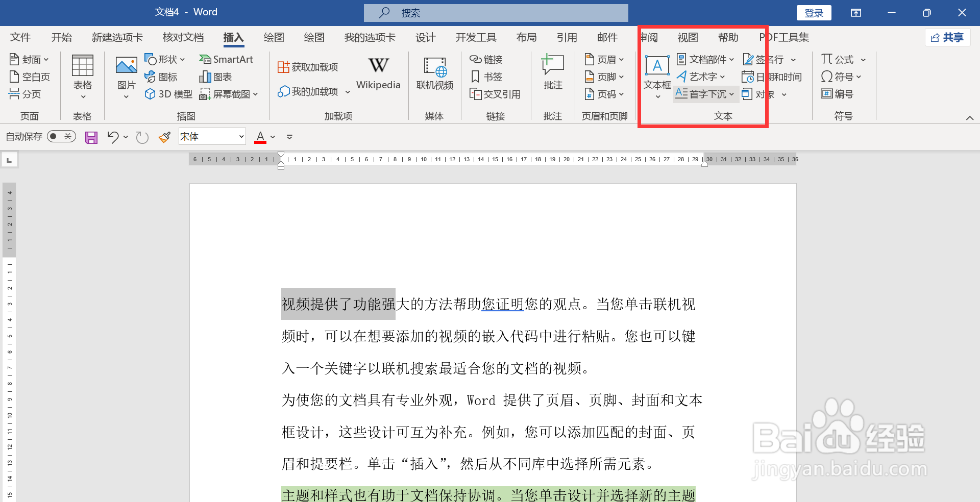Viewport: 980px width, 502px height.
Task: Insert a symbol (符号)
Action: (841, 77)
